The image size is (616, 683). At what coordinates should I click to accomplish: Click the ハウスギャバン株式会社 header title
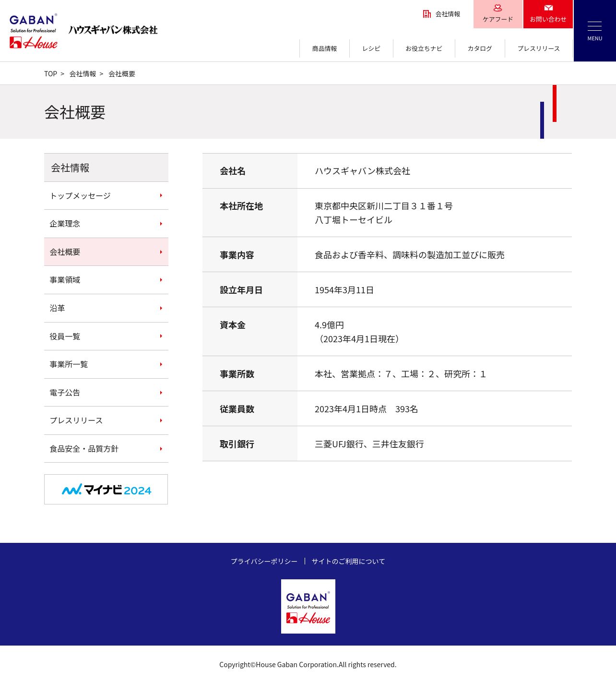click(113, 30)
